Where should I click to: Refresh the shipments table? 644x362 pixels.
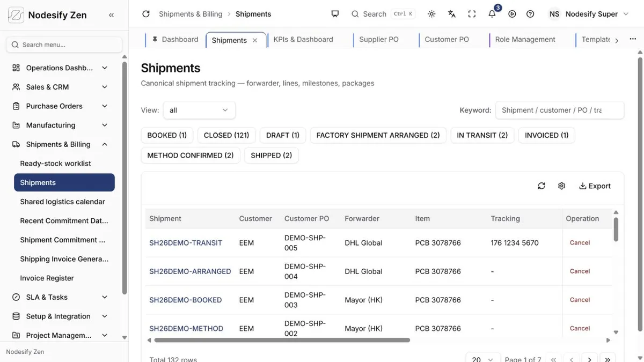pyautogui.click(x=541, y=186)
